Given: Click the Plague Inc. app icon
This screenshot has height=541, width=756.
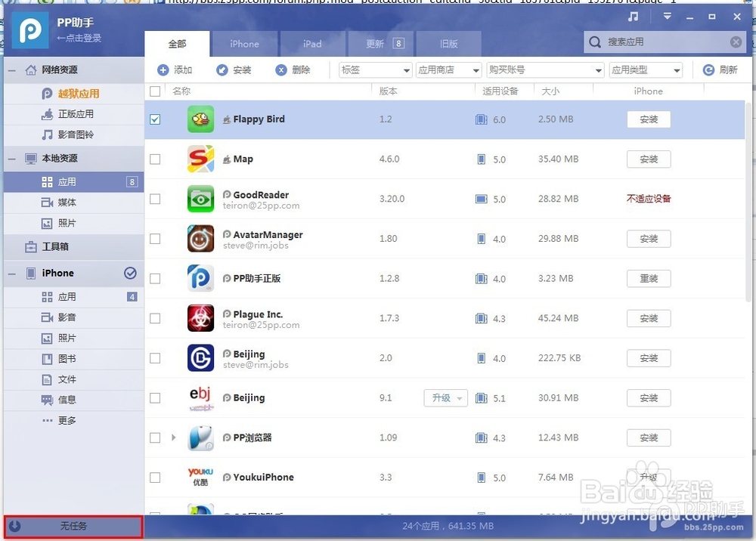Looking at the screenshot, I should 200,318.
